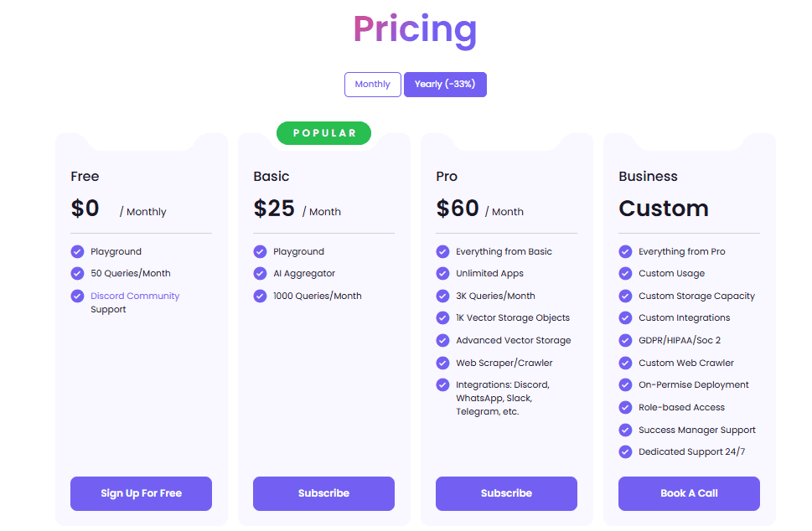This screenshot has width=812, height=531.
Task: Open the Discord Community link
Action: 134,296
